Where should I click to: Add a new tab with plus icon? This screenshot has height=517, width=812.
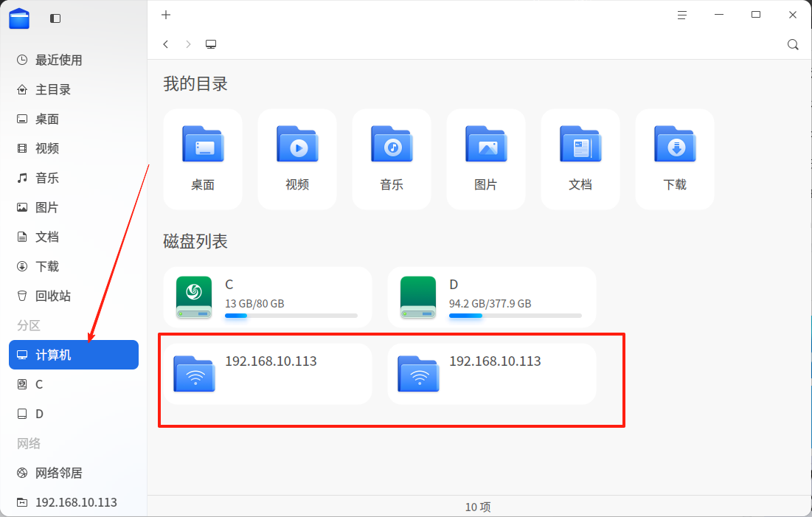166,15
